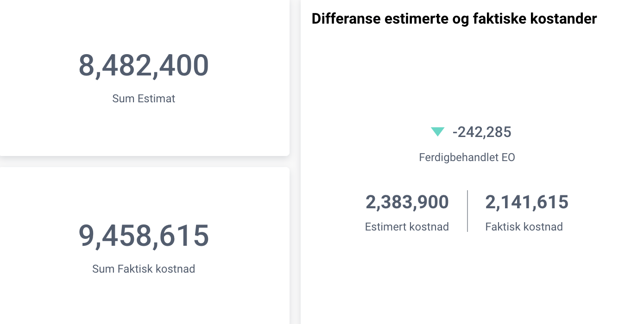Select the 2,141,615 actual cost figure

(527, 202)
